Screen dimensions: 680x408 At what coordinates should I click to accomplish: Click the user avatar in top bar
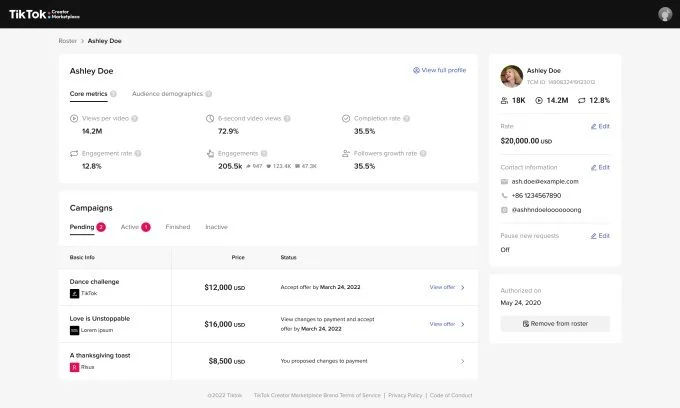pos(664,14)
